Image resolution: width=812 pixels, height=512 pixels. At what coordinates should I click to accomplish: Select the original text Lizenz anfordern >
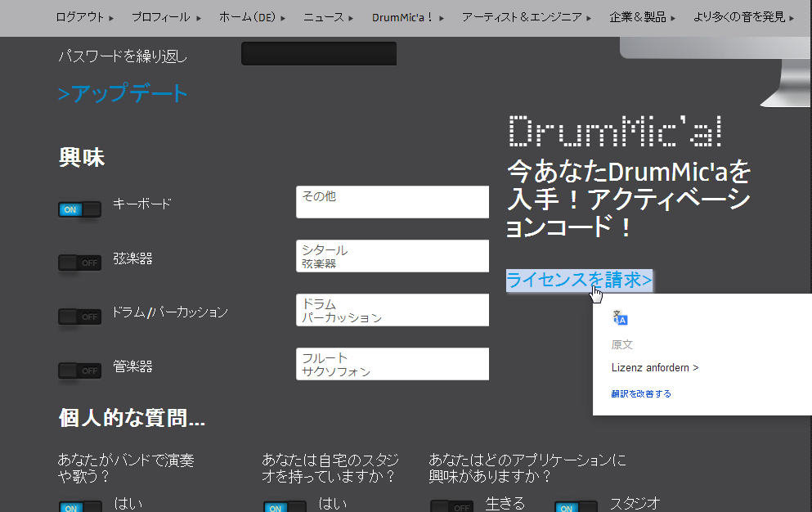click(655, 368)
